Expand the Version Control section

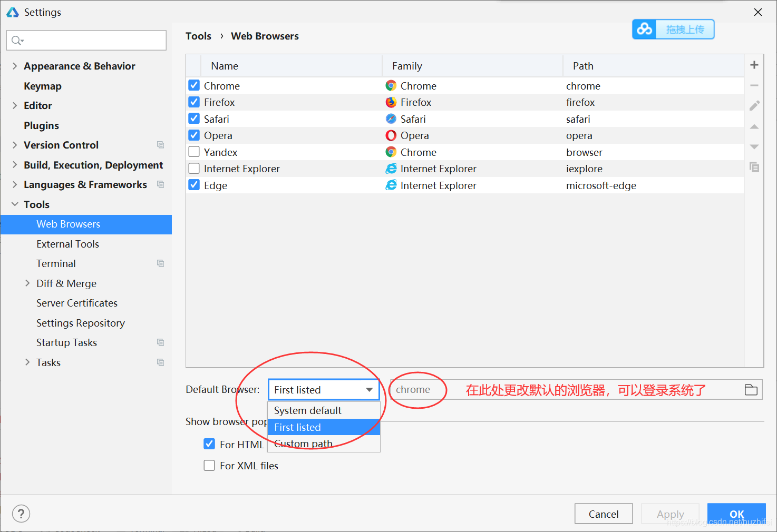pyautogui.click(x=15, y=145)
